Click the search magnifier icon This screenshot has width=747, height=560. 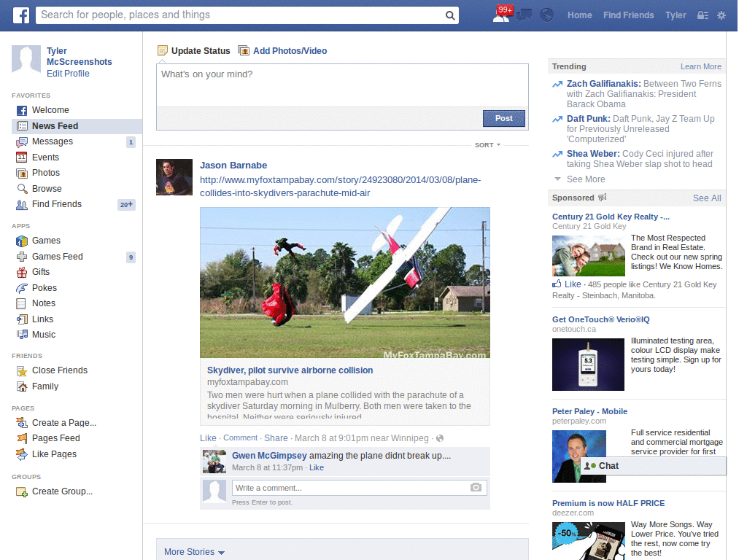pyautogui.click(x=449, y=15)
